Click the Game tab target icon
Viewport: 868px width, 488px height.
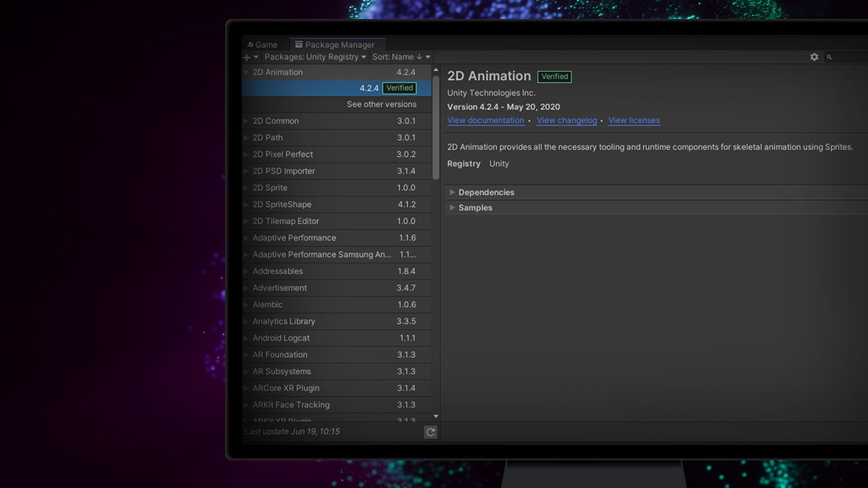[x=250, y=44]
